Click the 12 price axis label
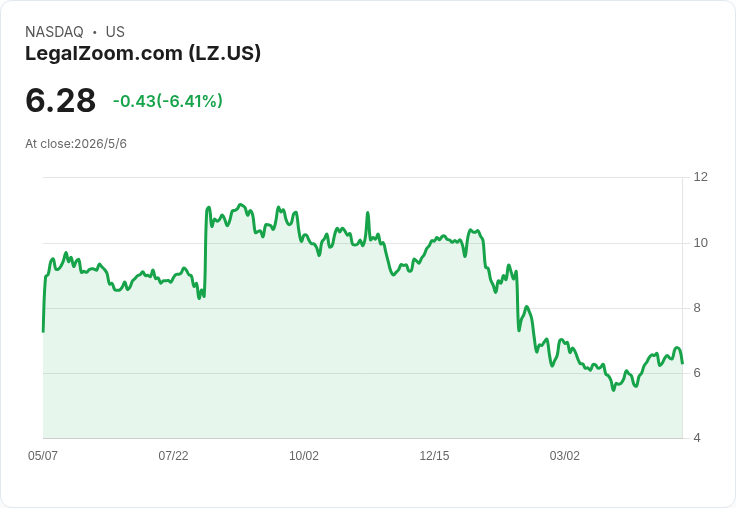736x508 pixels. (700, 177)
